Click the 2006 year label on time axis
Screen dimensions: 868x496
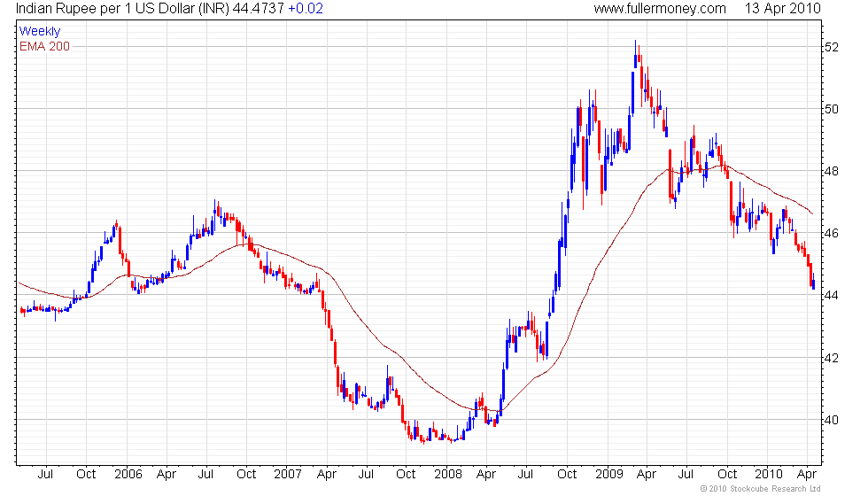128,475
